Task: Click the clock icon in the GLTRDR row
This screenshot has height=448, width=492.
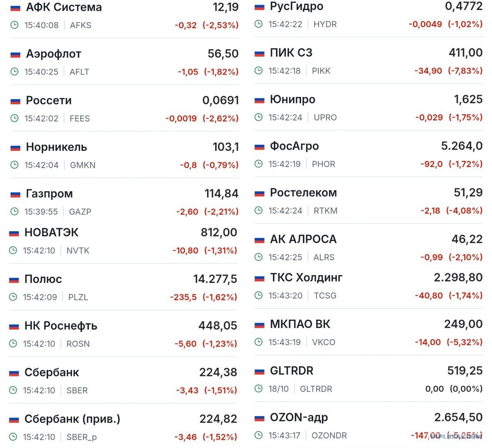Action: point(258,389)
